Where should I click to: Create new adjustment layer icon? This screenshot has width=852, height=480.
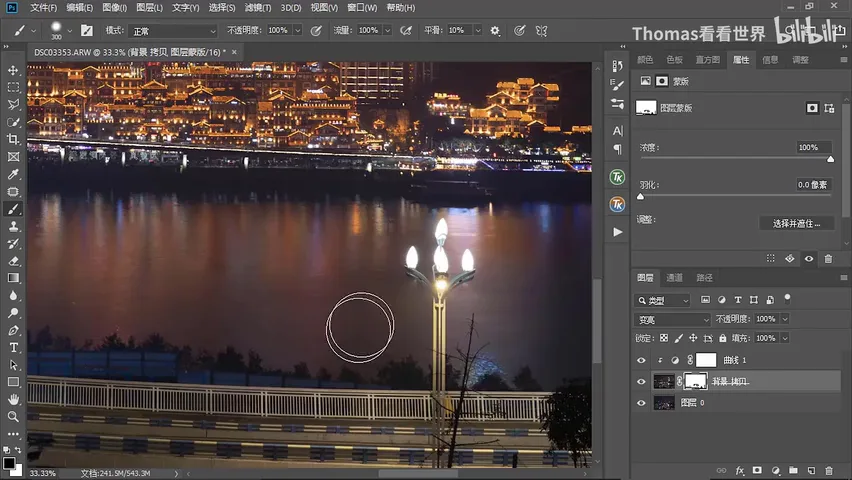pyautogui.click(x=775, y=470)
